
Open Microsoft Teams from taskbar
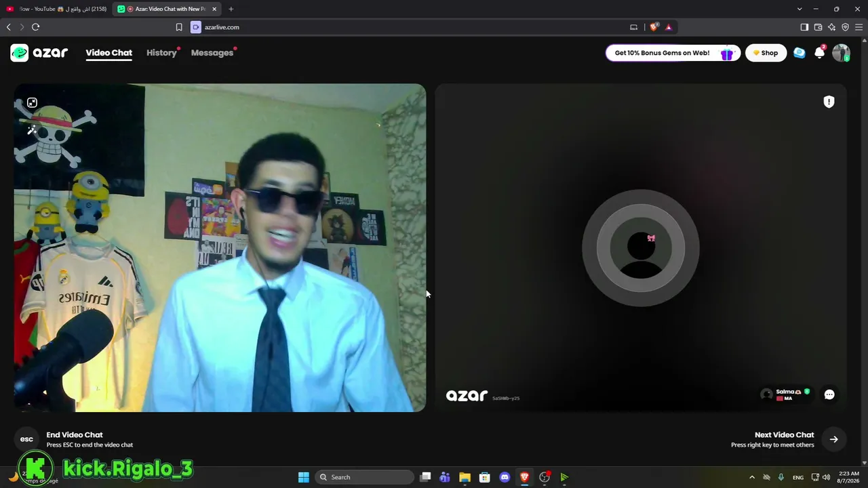click(445, 477)
